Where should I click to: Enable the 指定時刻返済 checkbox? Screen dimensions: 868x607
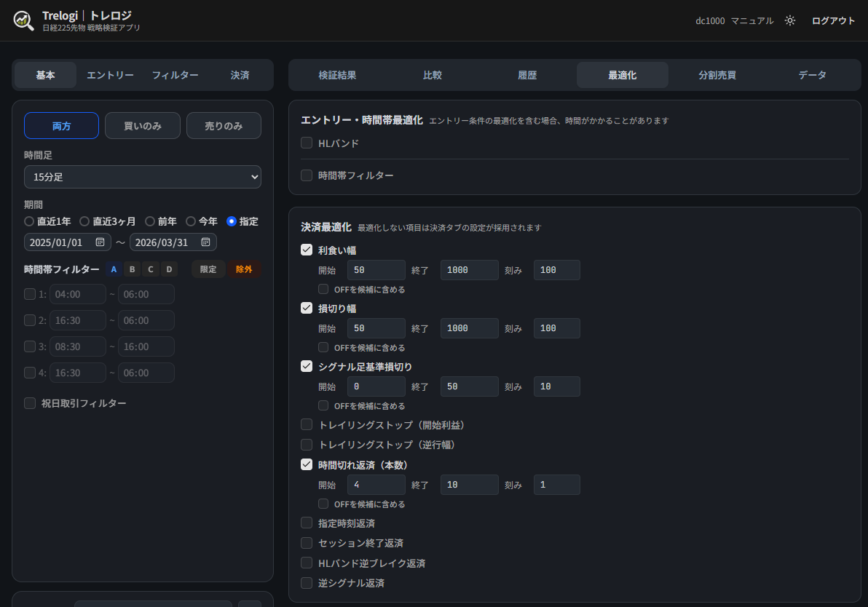(307, 523)
